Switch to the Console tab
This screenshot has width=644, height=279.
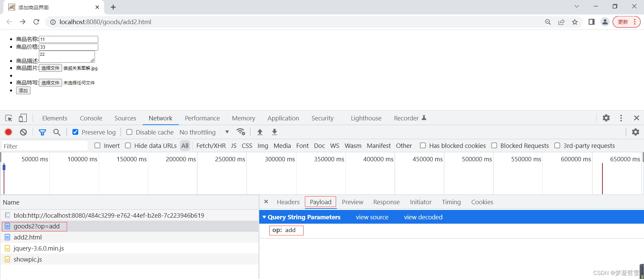91,118
